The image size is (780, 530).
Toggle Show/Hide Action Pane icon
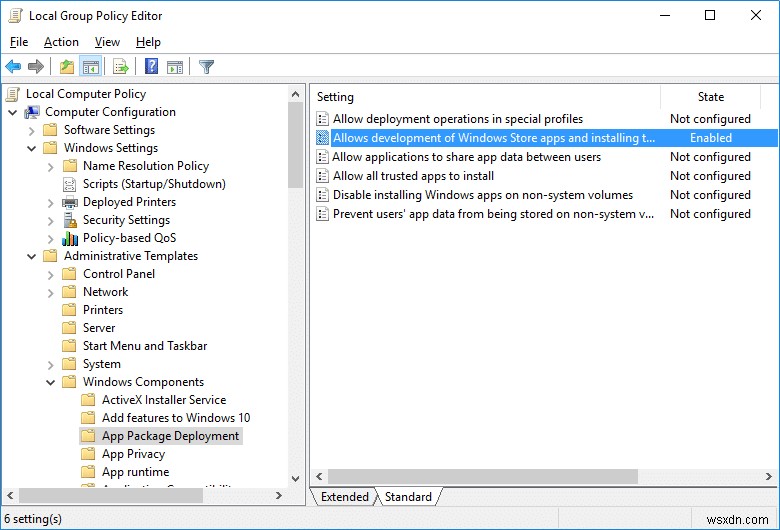coord(175,66)
